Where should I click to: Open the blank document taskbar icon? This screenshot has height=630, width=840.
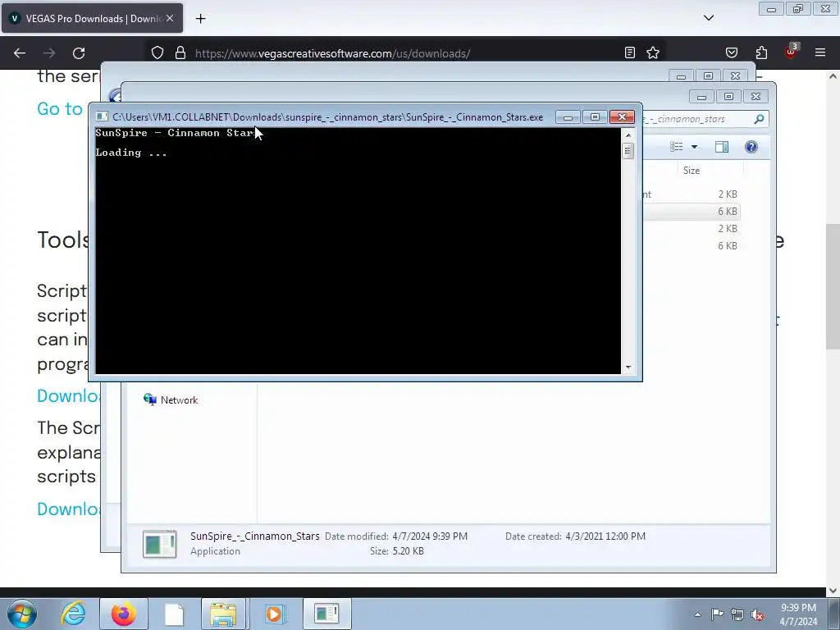[x=174, y=614]
